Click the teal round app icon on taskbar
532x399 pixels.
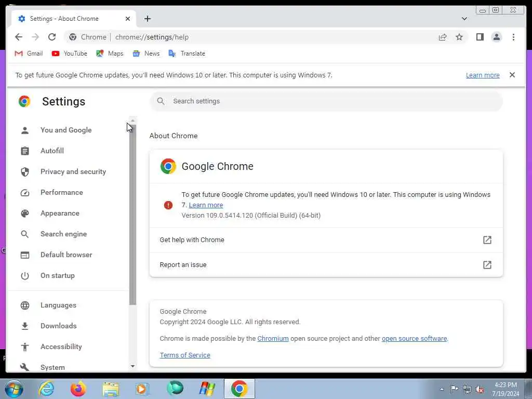[x=175, y=389]
